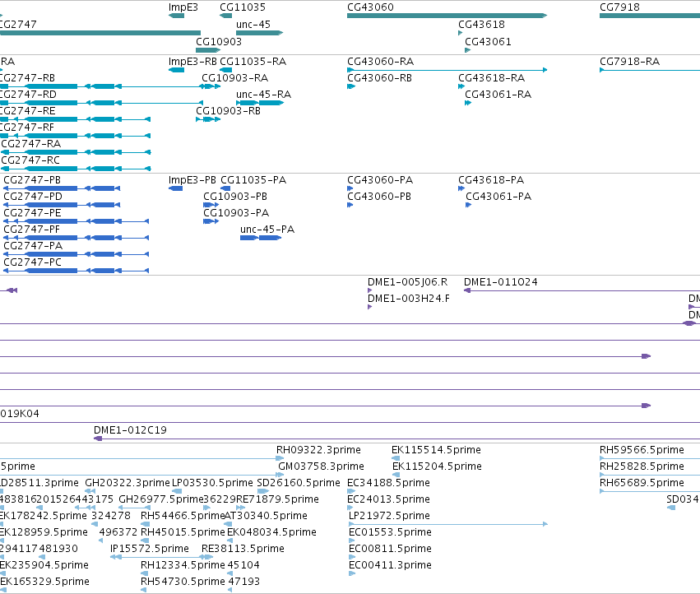Click EST EC00811.5prime
This screenshot has height=594, width=700.
(x=390, y=549)
